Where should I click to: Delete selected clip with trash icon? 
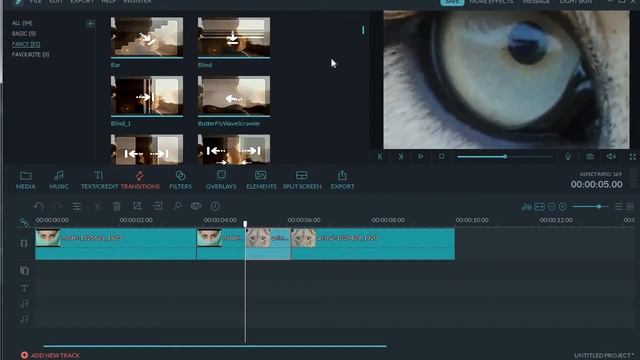(x=117, y=206)
